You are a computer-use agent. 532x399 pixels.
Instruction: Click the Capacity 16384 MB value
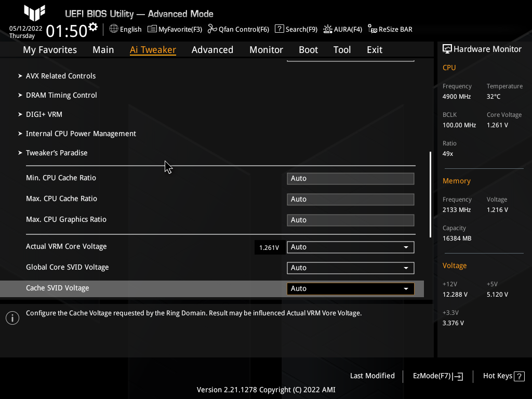(457, 238)
